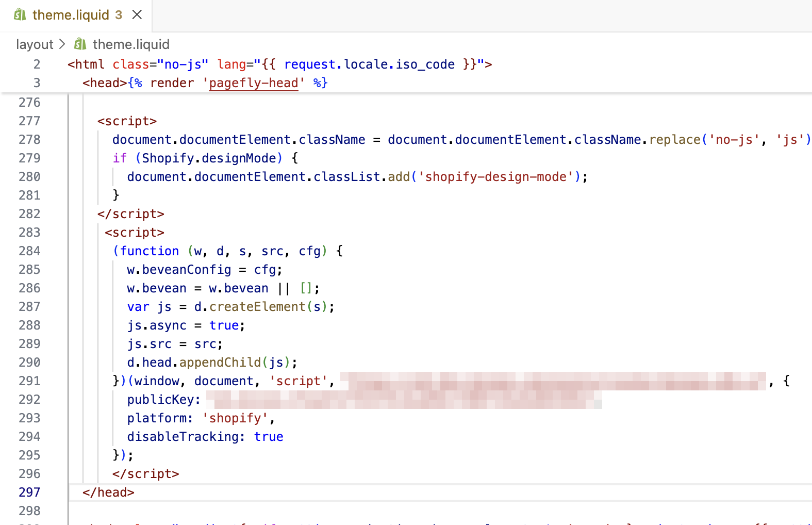Select the theme.liquid 3 editor tab
This screenshot has width=812, height=525.
click(x=76, y=15)
